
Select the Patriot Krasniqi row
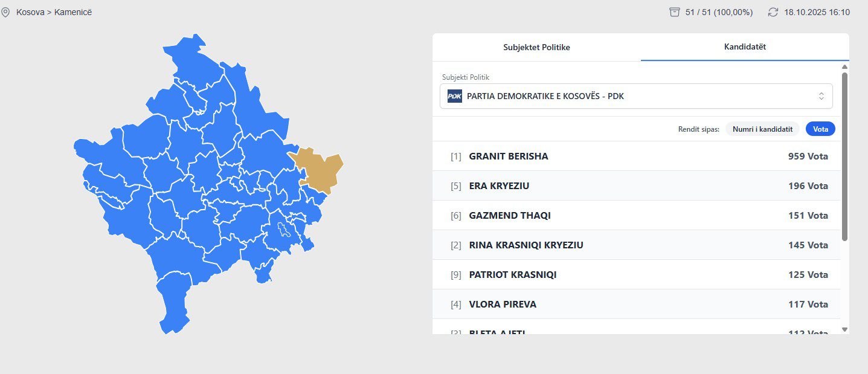pos(636,275)
